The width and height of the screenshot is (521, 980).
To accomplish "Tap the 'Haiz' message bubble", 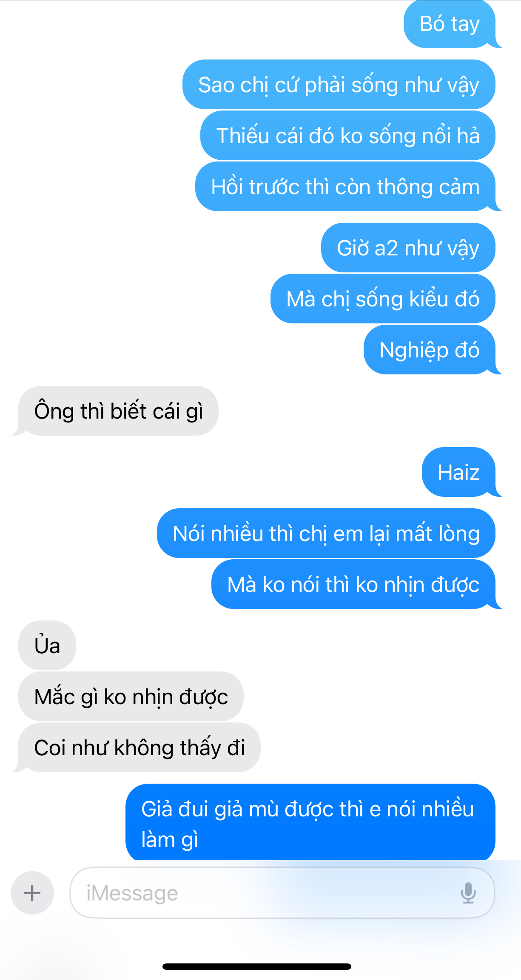I will click(458, 472).
